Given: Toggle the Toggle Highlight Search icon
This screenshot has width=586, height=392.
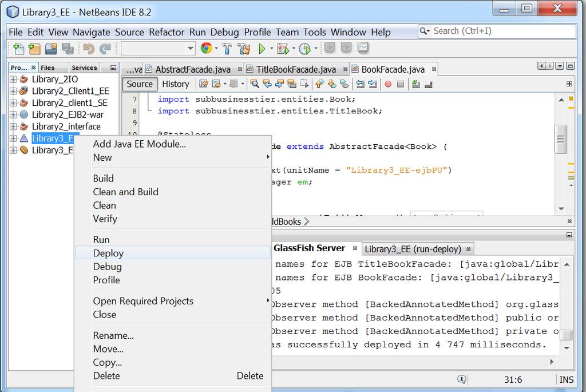Looking at the screenshot, I should 292,84.
